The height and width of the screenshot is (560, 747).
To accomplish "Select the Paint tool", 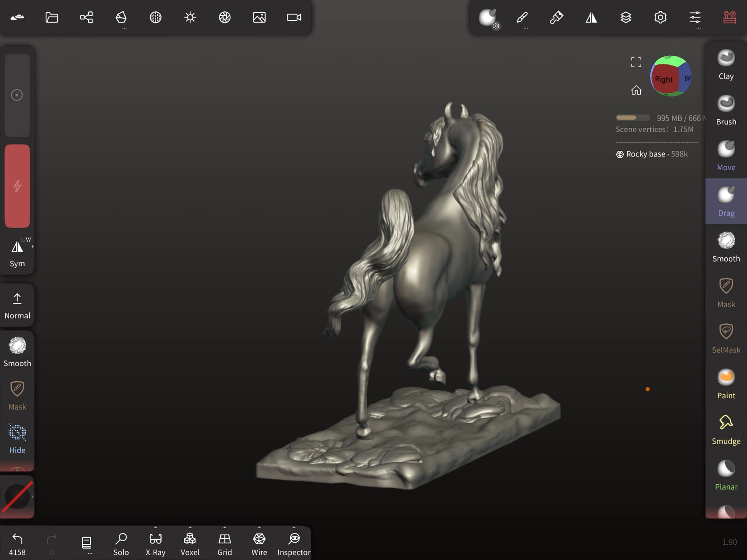I will point(726,384).
